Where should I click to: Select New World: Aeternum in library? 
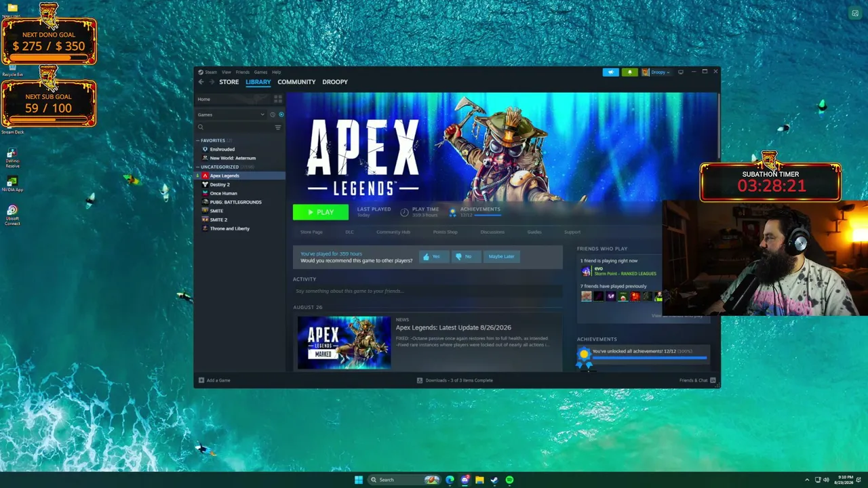(233, 158)
